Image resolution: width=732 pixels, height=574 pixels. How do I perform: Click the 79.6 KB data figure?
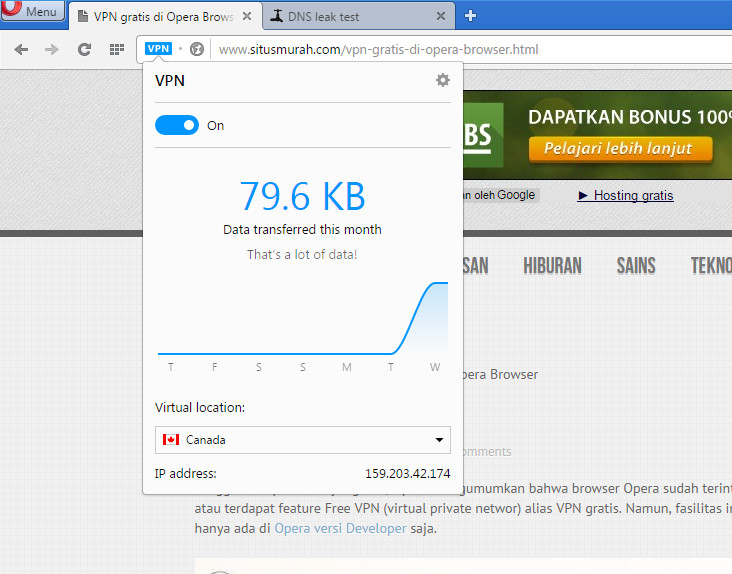coord(302,196)
